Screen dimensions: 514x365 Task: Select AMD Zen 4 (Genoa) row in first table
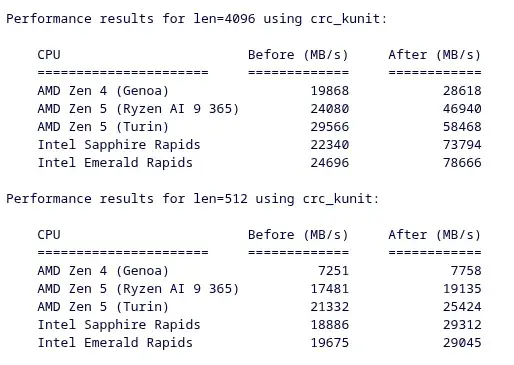(x=259, y=91)
